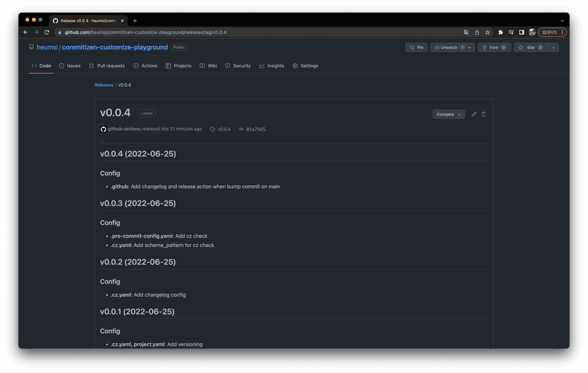The height and width of the screenshot is (373, 588).
Task: Open commit 01a79d5 link
Action: point(255,129)
